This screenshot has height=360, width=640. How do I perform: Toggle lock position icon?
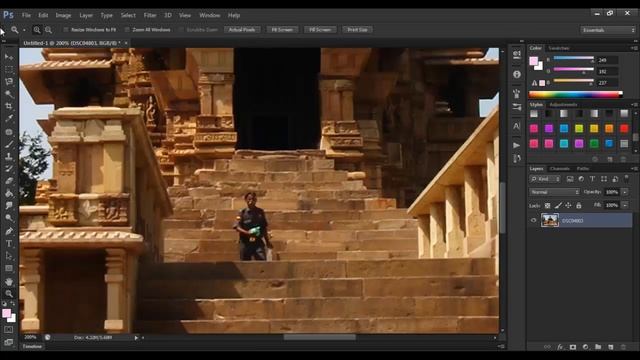(x=568, y=205)
